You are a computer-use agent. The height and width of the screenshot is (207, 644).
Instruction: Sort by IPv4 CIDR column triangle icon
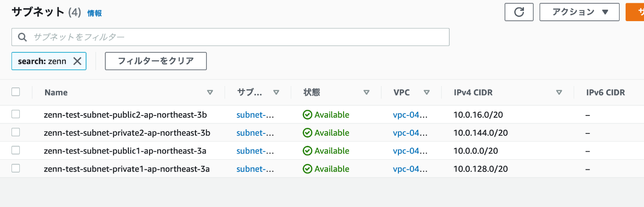pyautogui.click(x=559, y=92)
